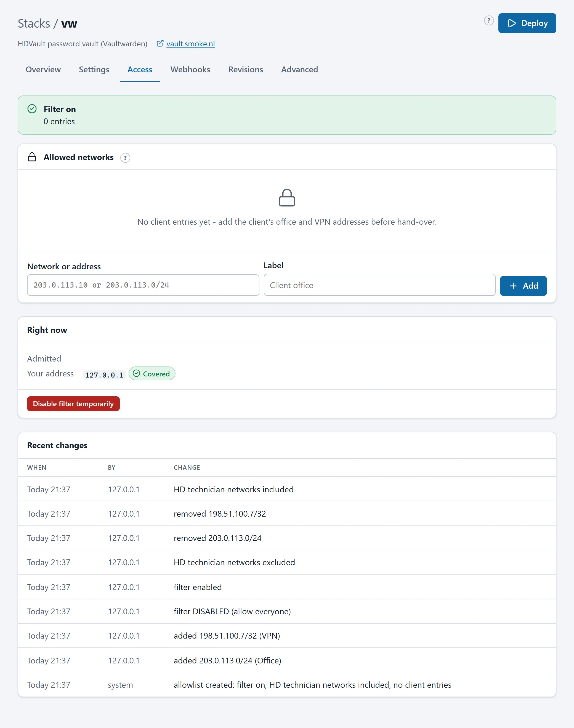Click the large lock icon in empty state

click(x=287, y=197)
